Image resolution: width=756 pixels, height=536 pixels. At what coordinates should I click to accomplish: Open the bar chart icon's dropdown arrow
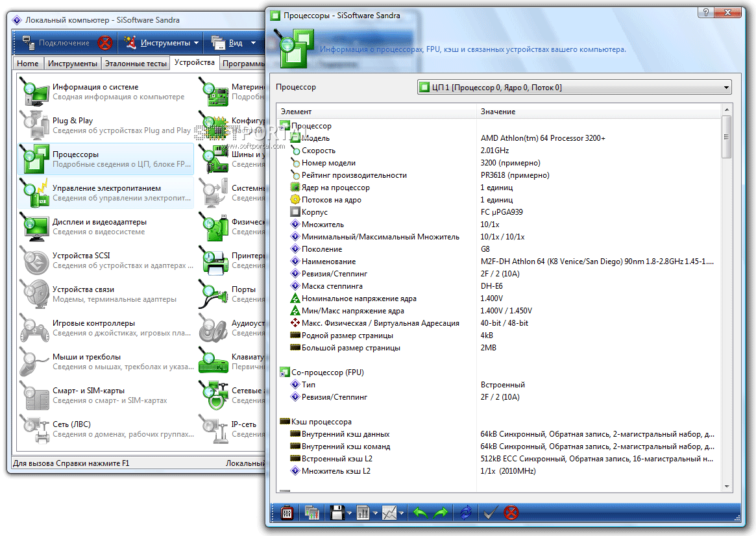(375, 513)
